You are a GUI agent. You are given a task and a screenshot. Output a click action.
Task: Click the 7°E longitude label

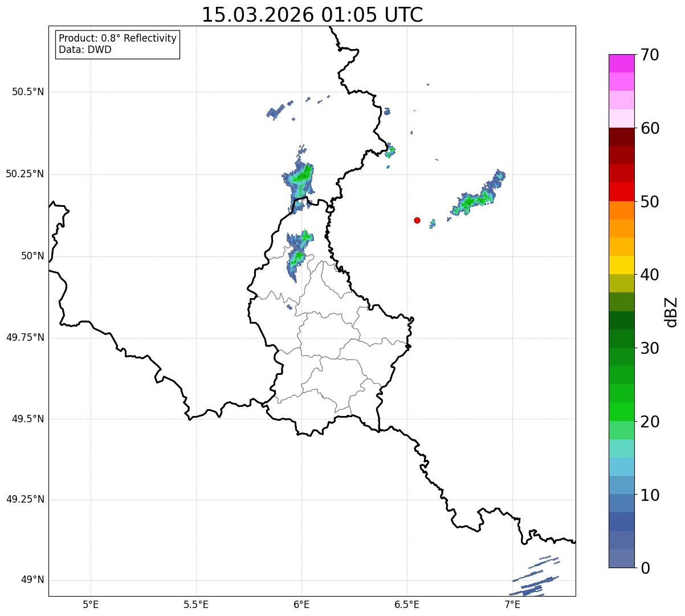click(512, 605)
